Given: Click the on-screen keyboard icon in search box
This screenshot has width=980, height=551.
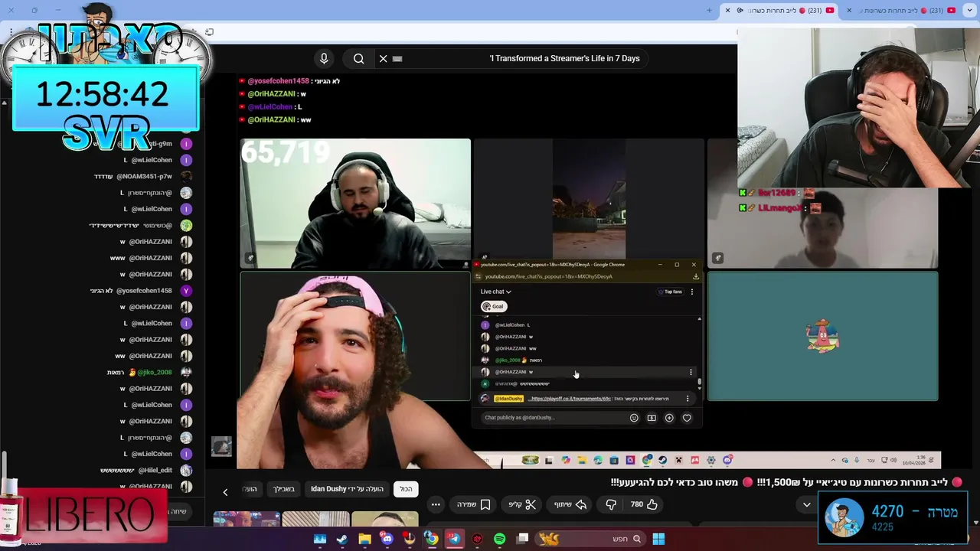Looking at the screenshot, I should (x=397, y=58).
